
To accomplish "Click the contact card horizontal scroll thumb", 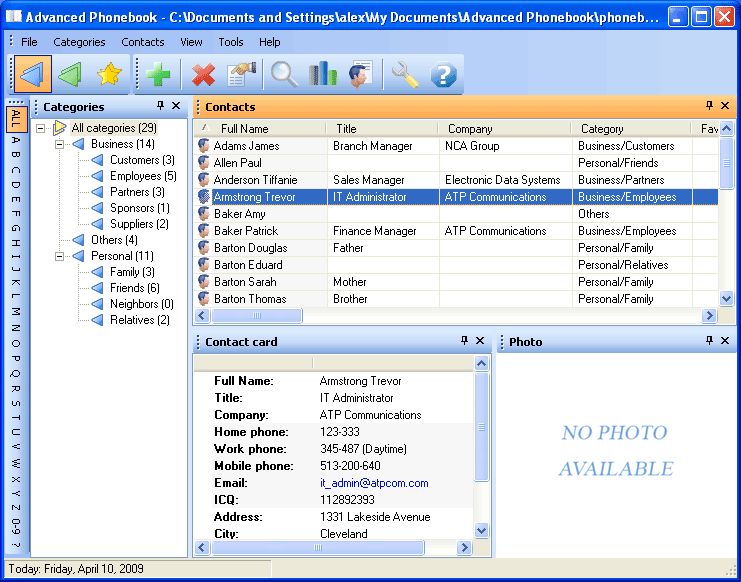I will (318, 548).
